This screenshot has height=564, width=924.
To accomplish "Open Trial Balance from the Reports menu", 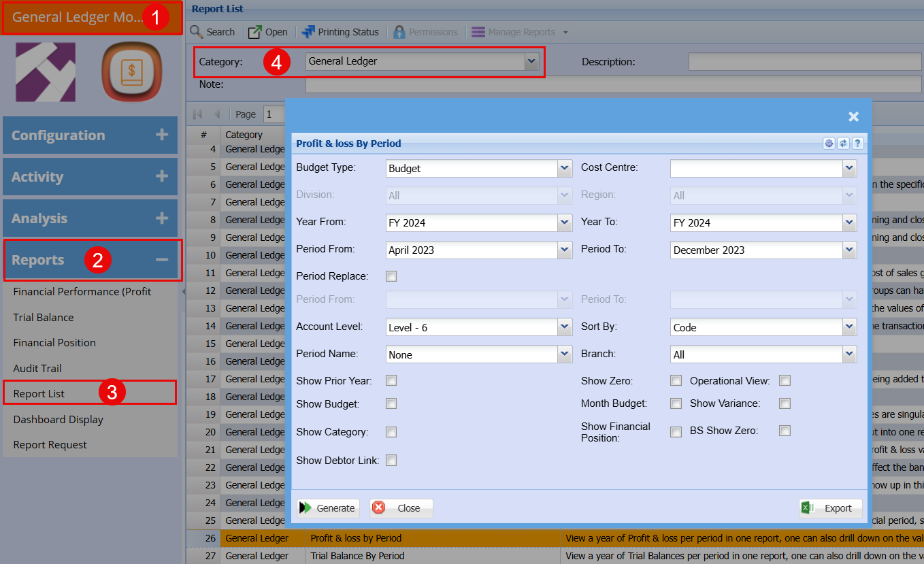I will click(44, 317).
